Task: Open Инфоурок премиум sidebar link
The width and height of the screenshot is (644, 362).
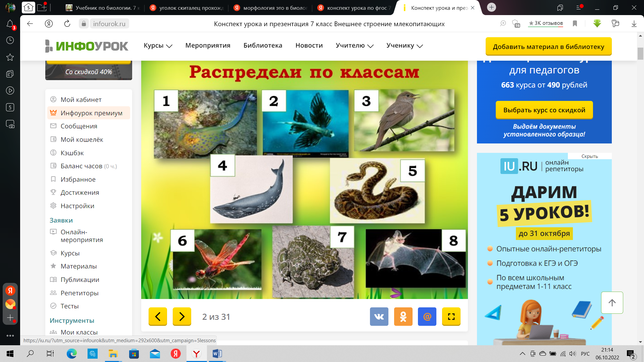Action: [x=91, y=113]
